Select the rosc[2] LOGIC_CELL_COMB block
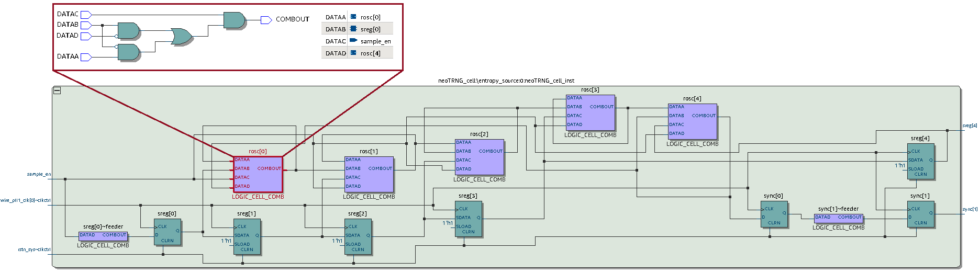This screenshot has width=980, height=273. coord(480,157)
